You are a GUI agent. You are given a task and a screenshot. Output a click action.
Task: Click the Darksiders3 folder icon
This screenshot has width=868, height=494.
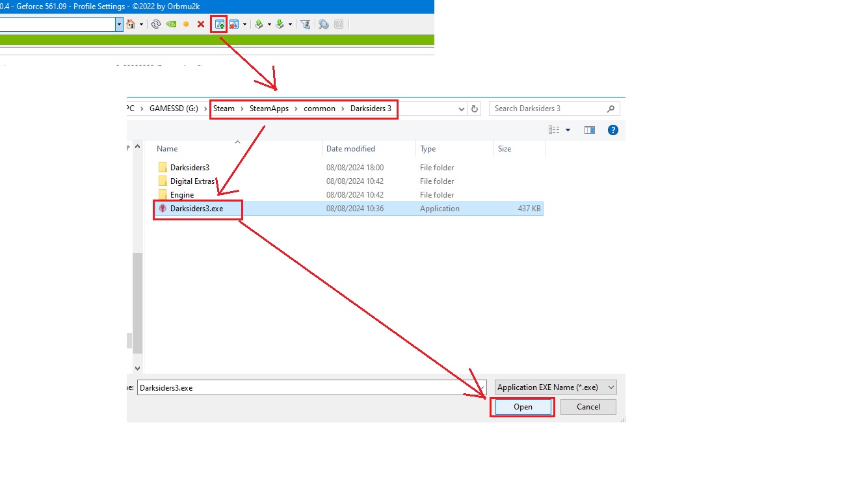[x=163, y=168]
